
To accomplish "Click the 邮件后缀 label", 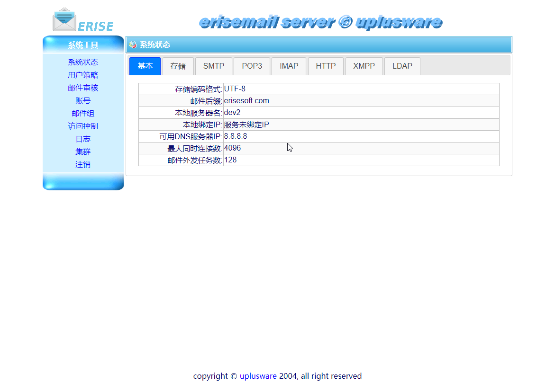I will click(206, 101).
